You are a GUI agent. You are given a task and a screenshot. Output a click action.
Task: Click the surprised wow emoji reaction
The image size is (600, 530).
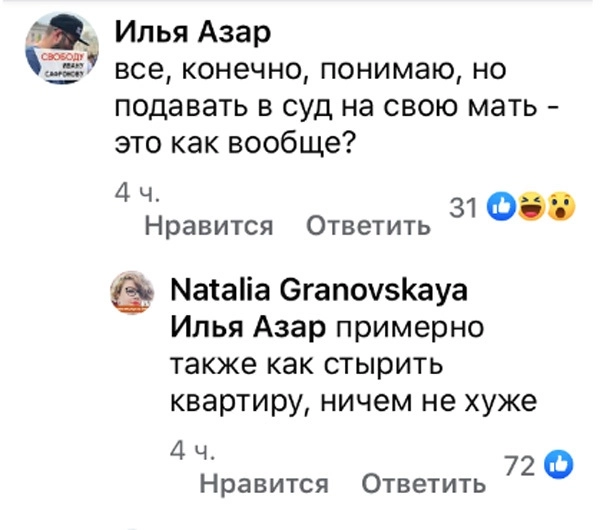coord(563,208)
